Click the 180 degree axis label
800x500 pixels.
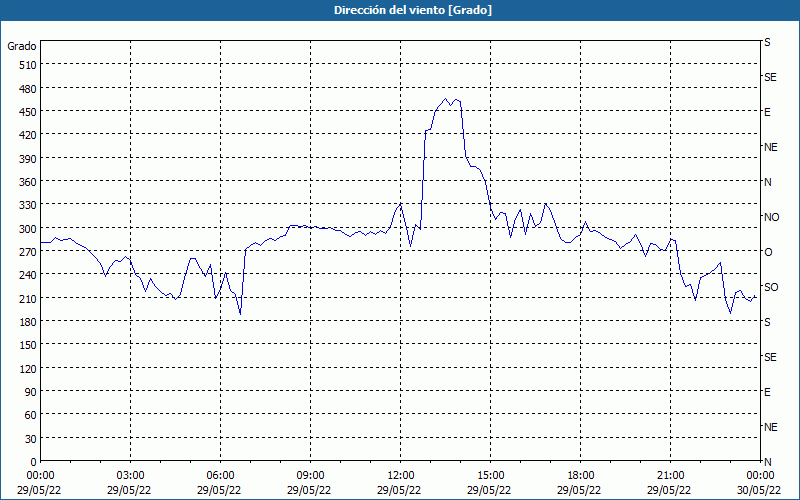28,322
